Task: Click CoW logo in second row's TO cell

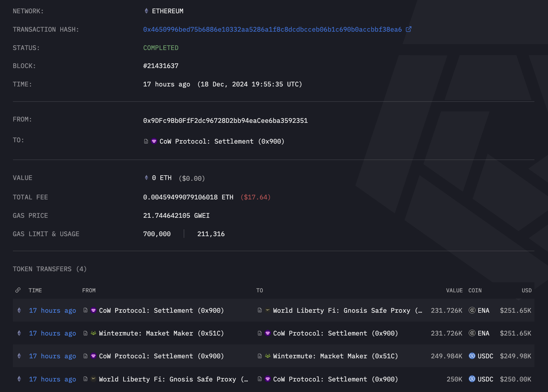Action: point(268,333)
